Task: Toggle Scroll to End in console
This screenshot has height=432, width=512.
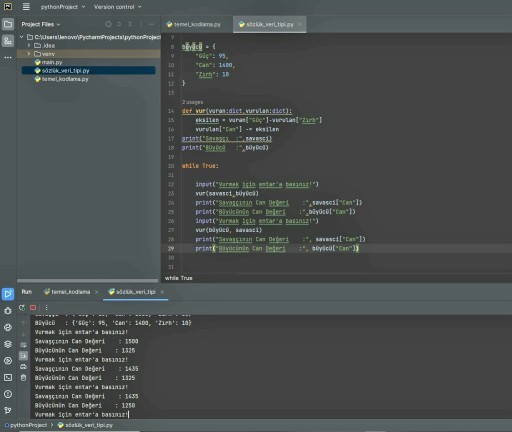Action: 23,356
